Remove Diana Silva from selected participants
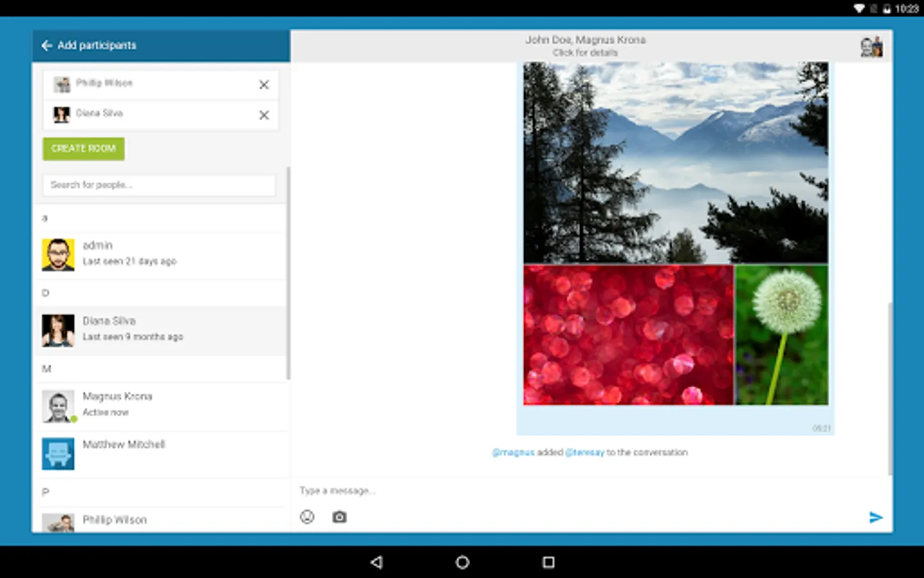 264,115
